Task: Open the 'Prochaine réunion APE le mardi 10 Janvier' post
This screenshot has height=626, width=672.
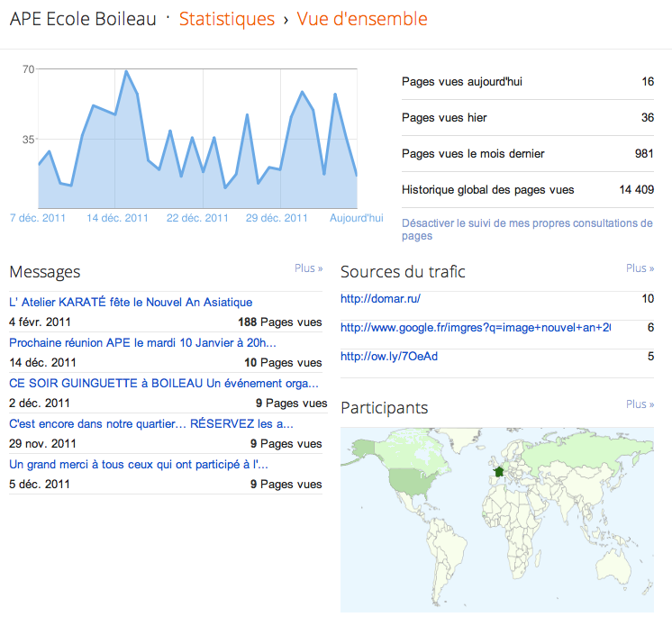Action: 142,343
